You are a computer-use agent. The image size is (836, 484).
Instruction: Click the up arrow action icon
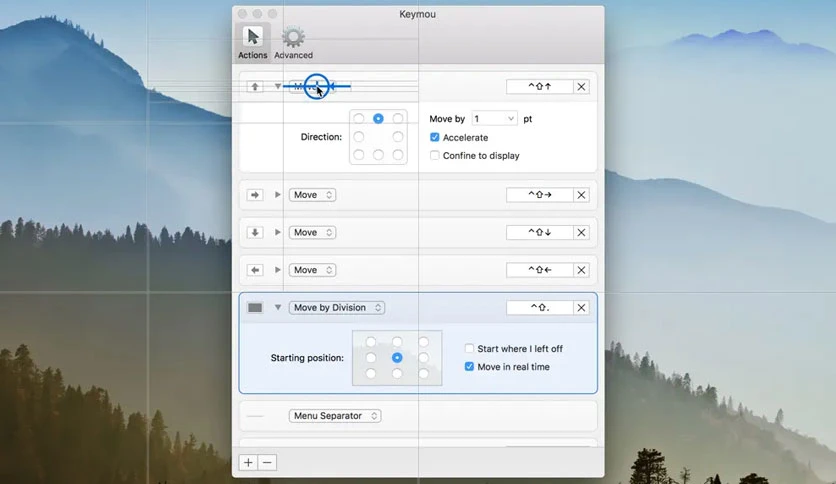point(255,86)
